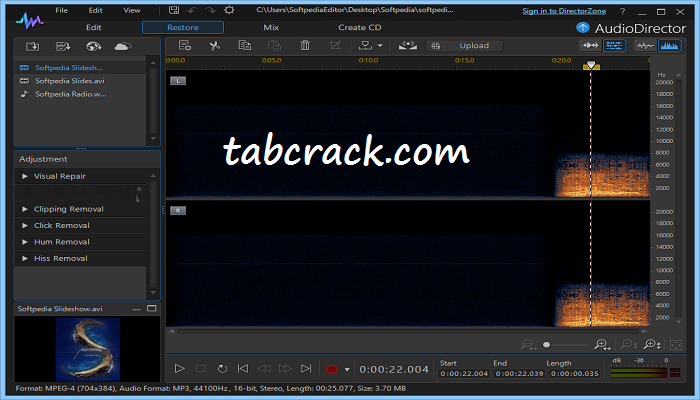The width and height of the screenshot is (700, 400).
Task: Expand Click Removal adjustment
Action: 25,225
